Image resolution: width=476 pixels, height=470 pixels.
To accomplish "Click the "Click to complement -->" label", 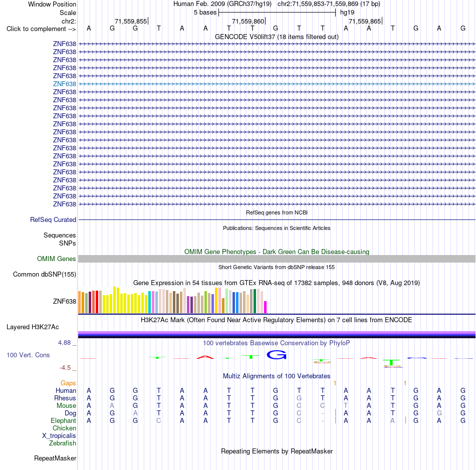I will 41,29.
